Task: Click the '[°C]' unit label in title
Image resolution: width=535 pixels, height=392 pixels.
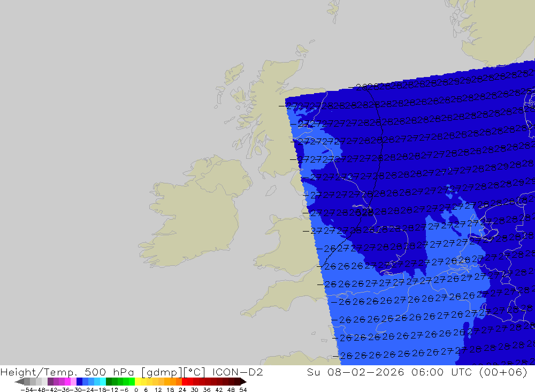Action: click(x=195, y=372)
